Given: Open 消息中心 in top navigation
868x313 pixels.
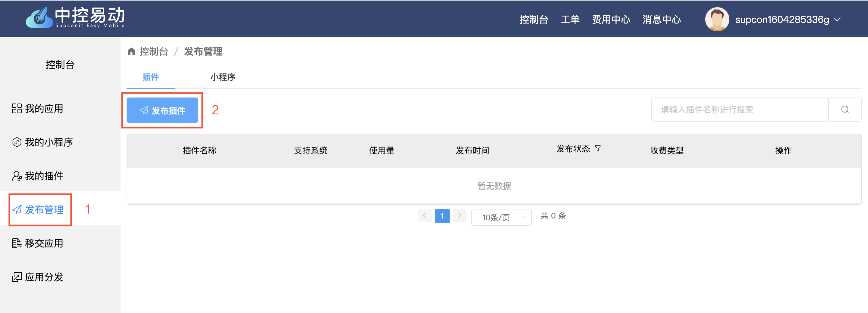Looking at the screenshot, I should coord(662,19).
